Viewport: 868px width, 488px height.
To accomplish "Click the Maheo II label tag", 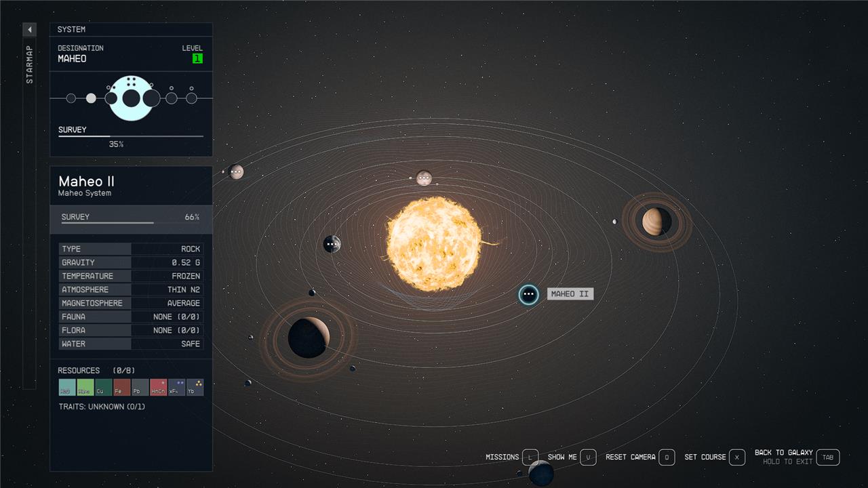I will pyautogui.click(x=570, y=294).
